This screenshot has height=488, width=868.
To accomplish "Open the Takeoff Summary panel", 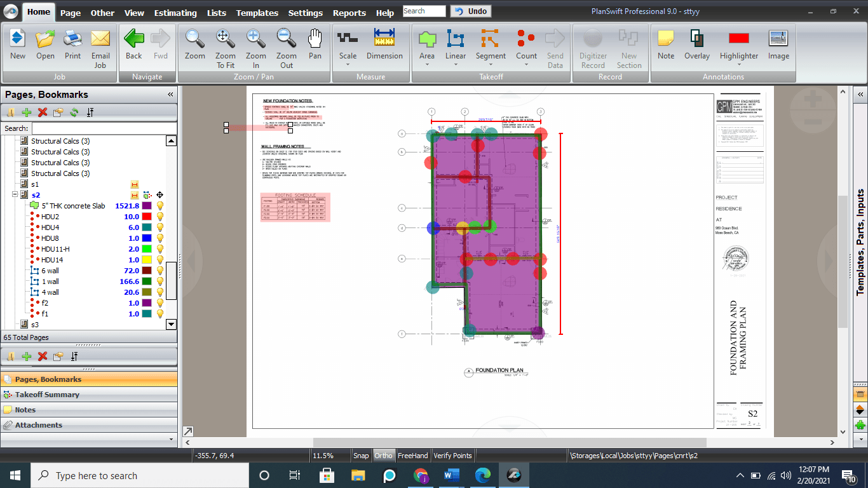I will 48,395.
